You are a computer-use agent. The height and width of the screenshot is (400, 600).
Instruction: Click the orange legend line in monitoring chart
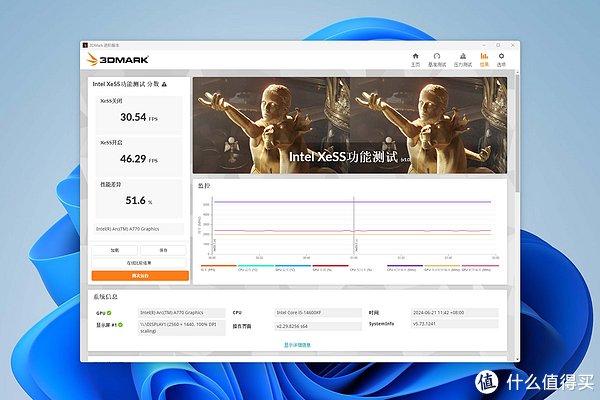tap(218, 265)
